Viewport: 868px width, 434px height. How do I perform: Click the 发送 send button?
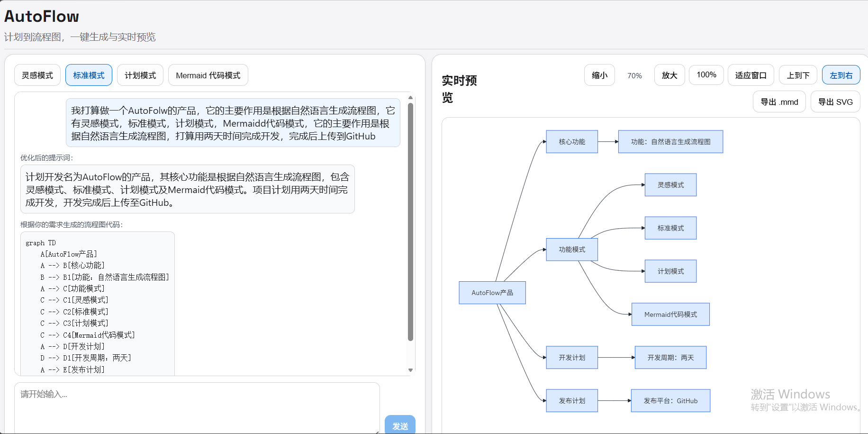[x=400, y=425]
